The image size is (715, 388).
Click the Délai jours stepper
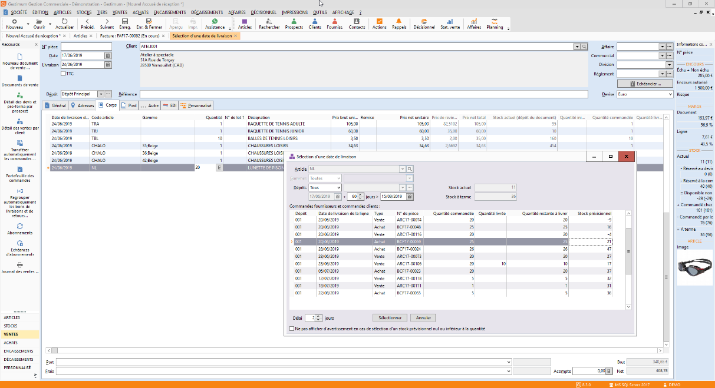click(319, 318)
